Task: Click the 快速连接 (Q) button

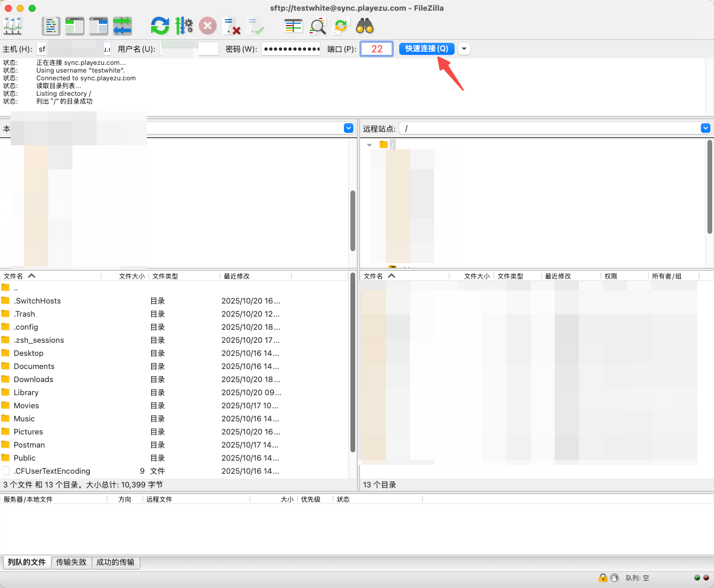Action: pyautogui.click(x=427, y=49)
